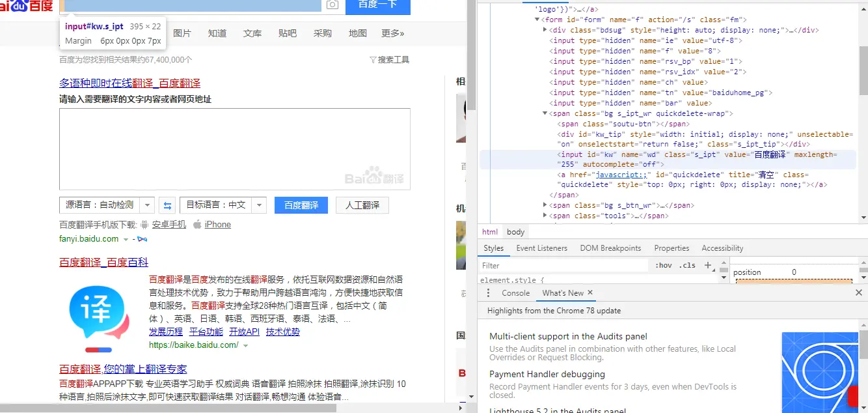Open the Properties tab
Screen dimensions: 868x413
[671, 248]
